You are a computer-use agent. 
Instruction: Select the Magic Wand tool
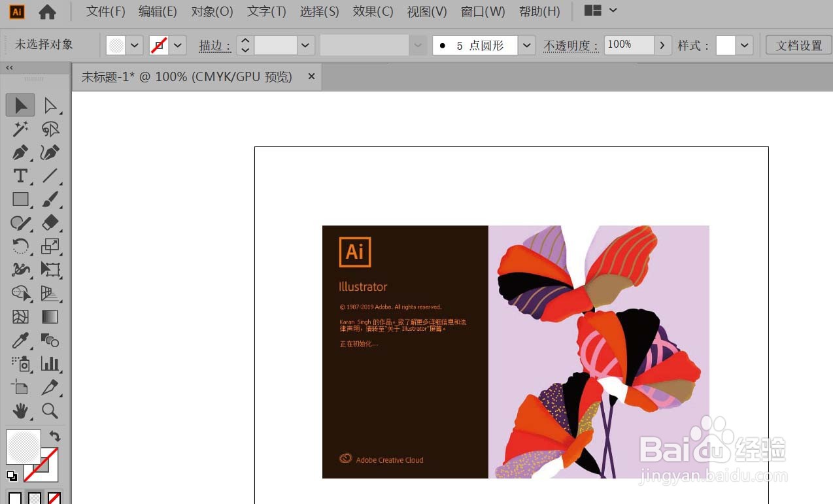21,129
